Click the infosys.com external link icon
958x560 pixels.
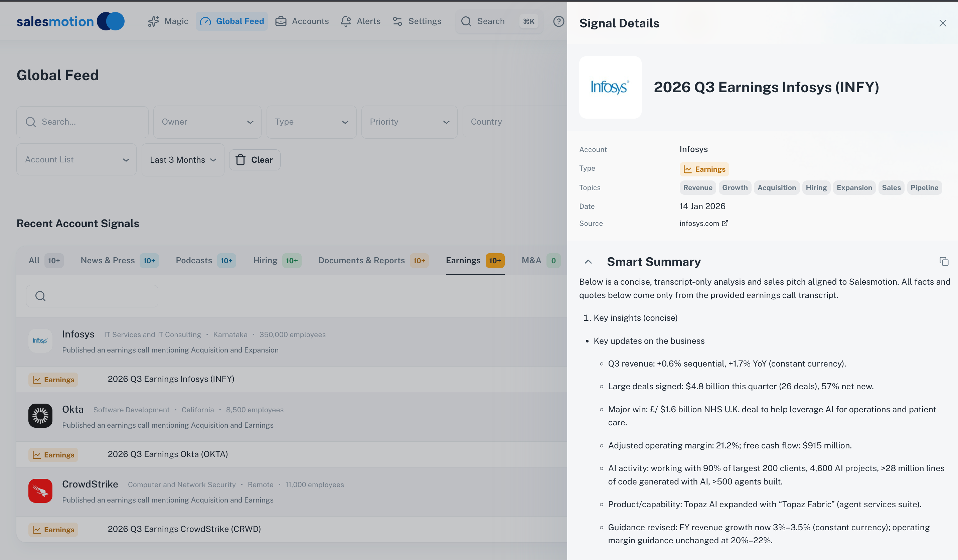pyautogui.click(x=725, y=223)
